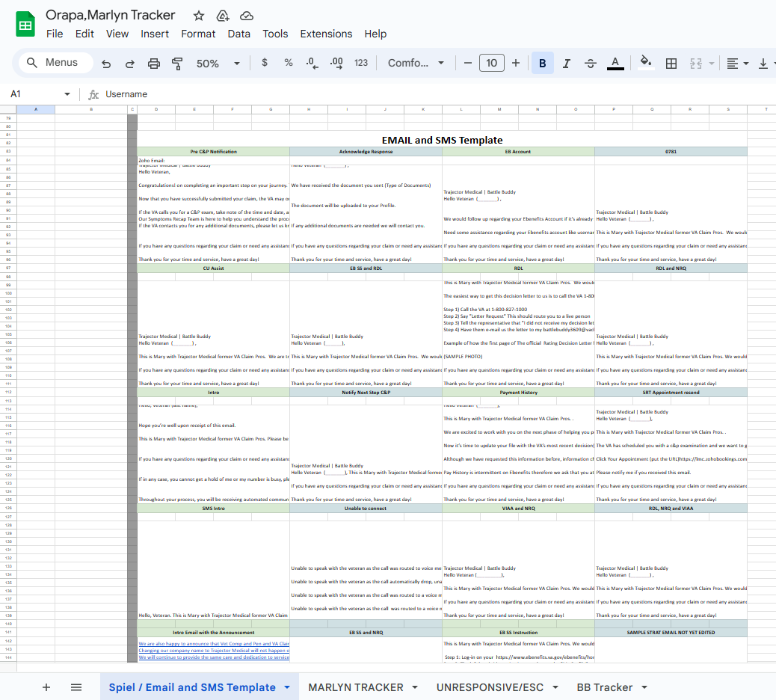This screenshot has height=700, width=776.
Task: Open the all sheets list icon
Action: (x=76, y=687)
